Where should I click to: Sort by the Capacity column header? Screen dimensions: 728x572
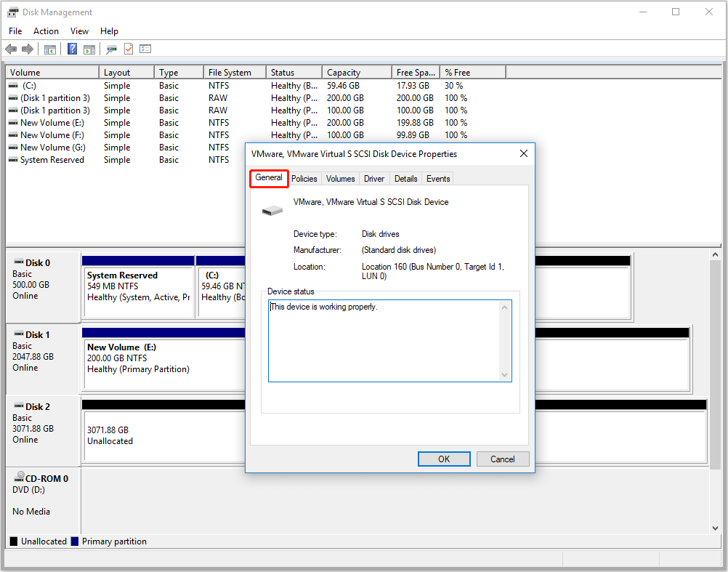[x=357, y=73]
